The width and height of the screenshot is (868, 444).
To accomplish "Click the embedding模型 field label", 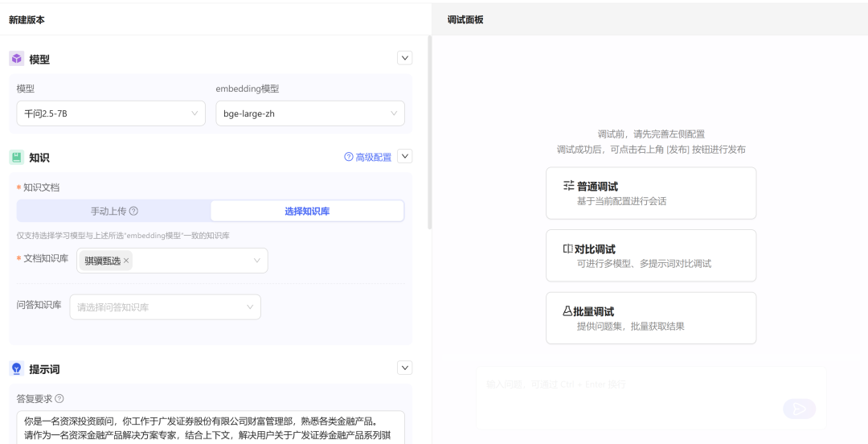I will (248, 88).
